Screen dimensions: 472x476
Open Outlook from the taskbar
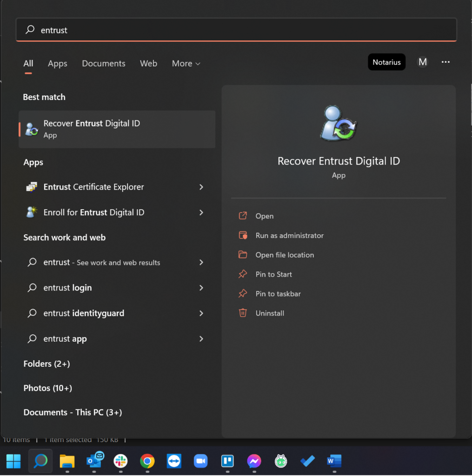pyautogui.click(x=94, y=460)
